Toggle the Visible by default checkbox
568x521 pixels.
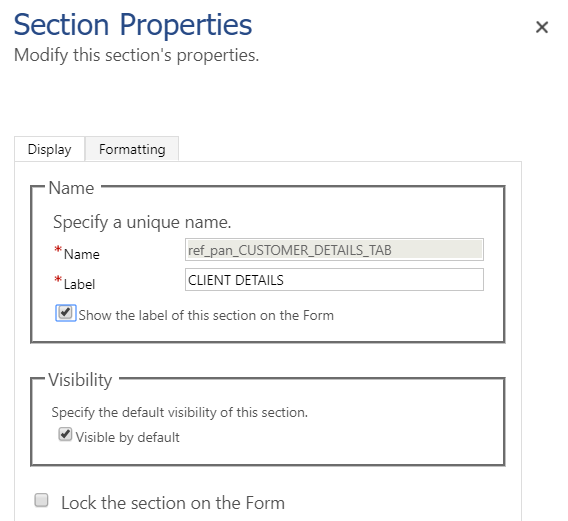pos(65,434)
